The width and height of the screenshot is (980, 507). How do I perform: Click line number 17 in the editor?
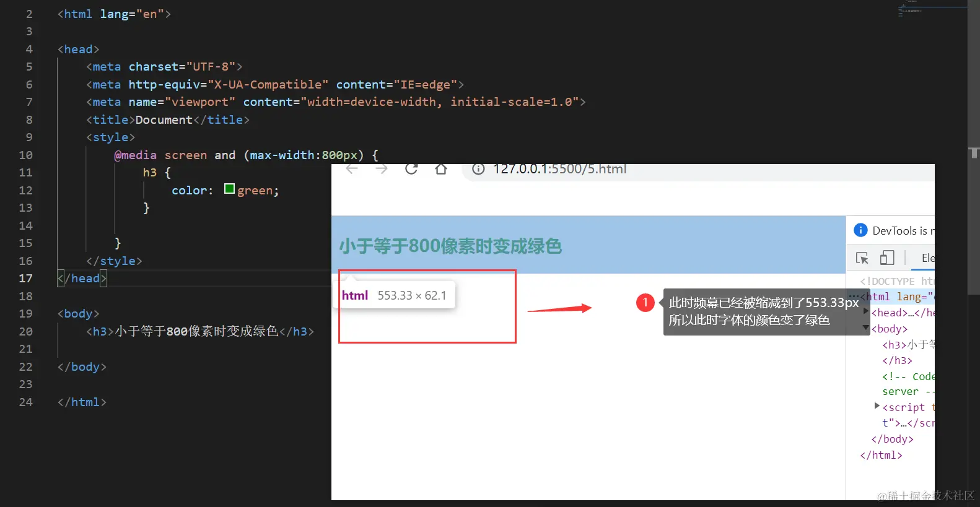click(x=25, y=279)
